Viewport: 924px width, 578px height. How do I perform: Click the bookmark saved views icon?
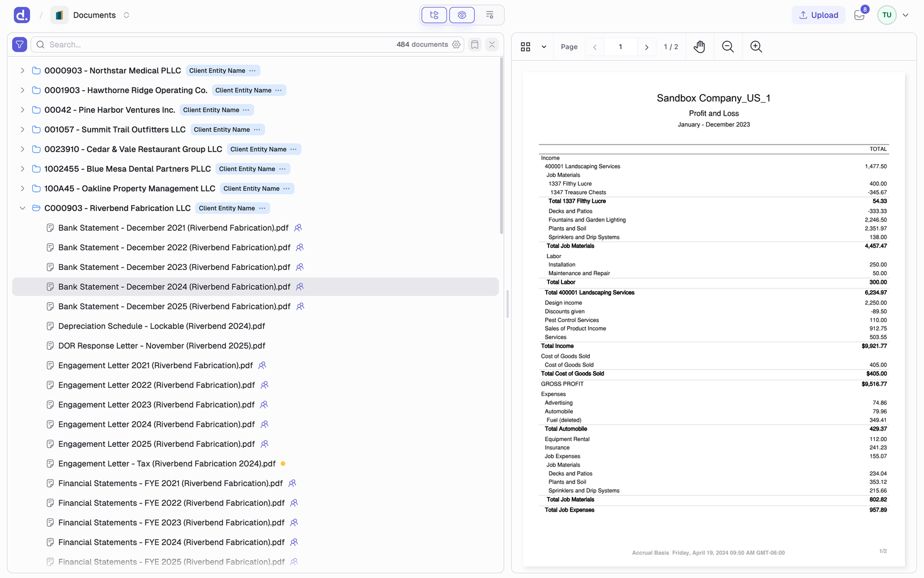[x=475, y=45]
